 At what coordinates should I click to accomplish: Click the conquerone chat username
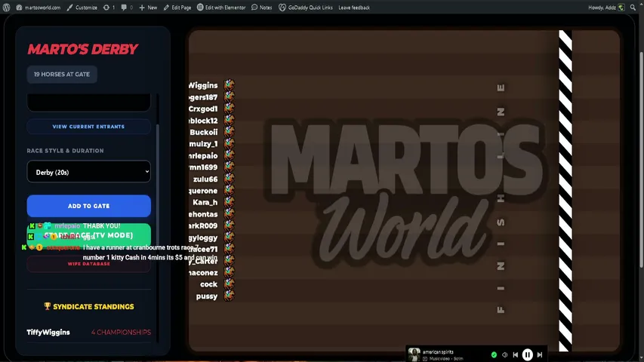pyautogui.click(x=63, y=247)
